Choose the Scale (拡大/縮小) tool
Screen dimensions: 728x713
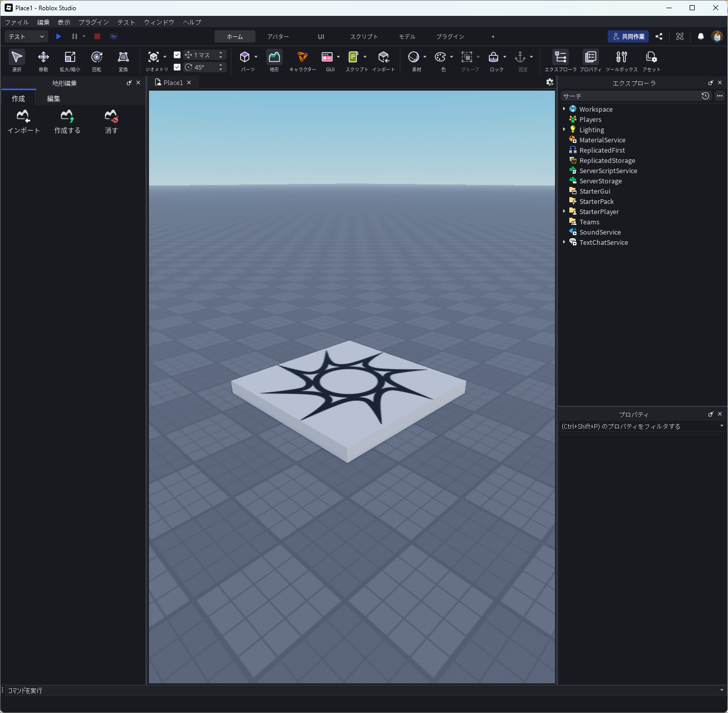click(70, 60)
